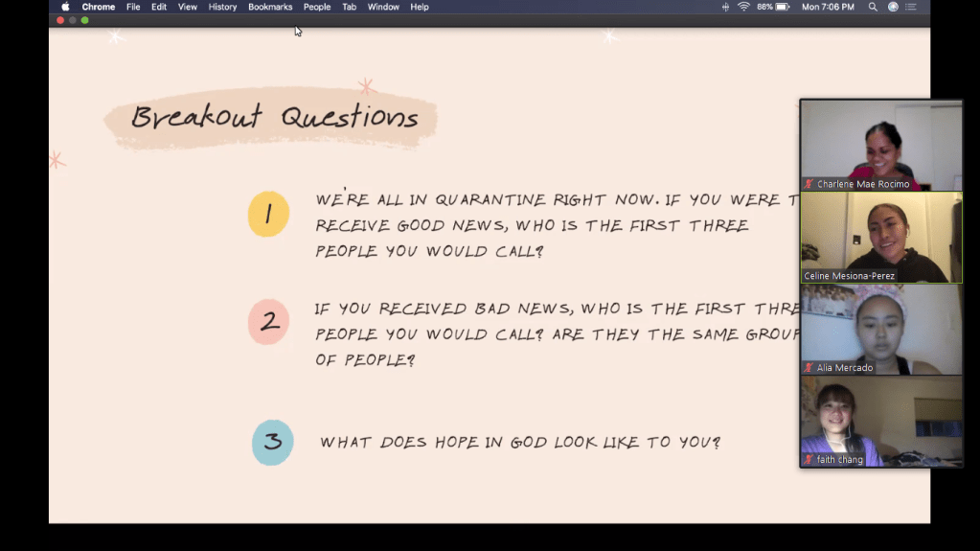Click the Bluetooth icon in the menu bar
Image resolution: width=980 pixels, height=551 pixels.
point(725,7)
